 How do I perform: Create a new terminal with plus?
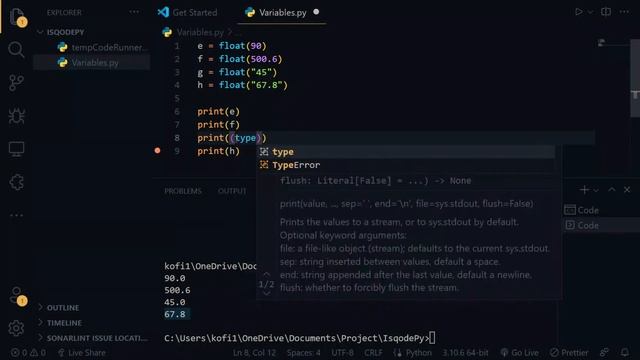coord(584,190)
